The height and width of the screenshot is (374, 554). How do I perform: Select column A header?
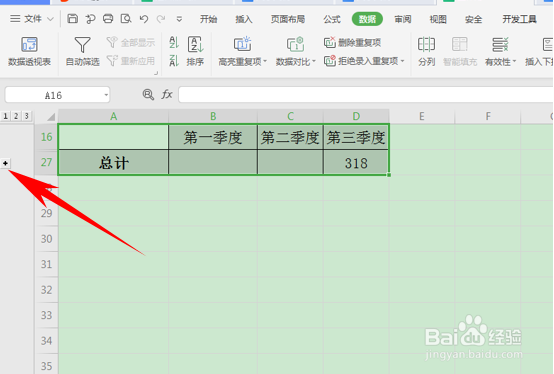point(113,117)
